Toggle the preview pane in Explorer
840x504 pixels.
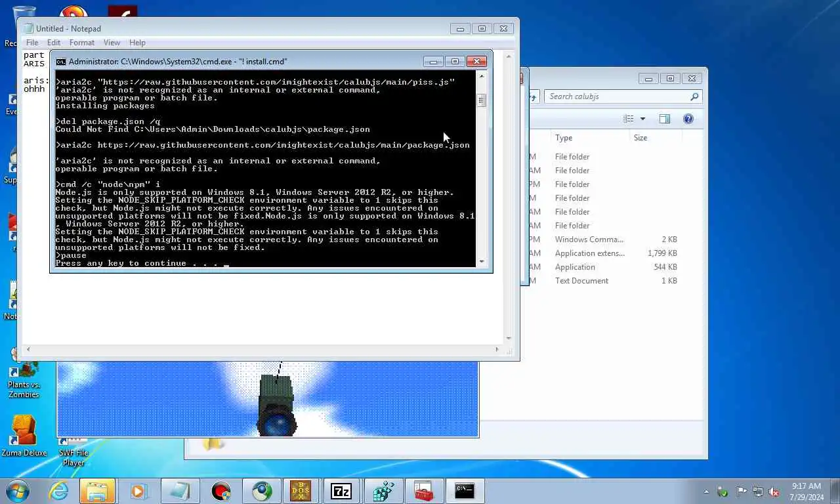[664, 119]
